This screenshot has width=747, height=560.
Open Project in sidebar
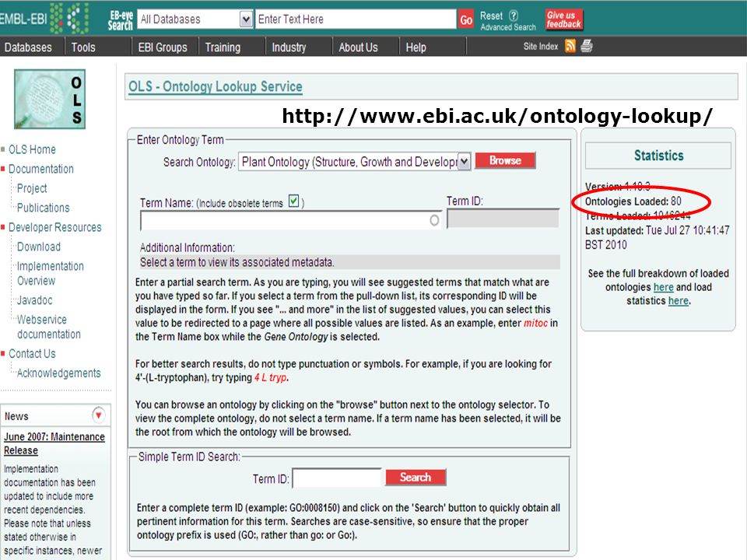point(32,188)
